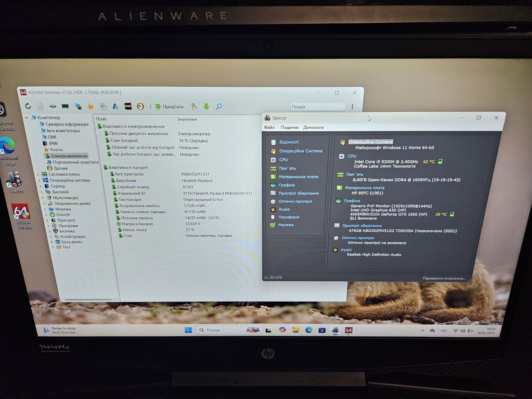
Task: Click the Windows Start button on taskbar
Action: (188, 330)
